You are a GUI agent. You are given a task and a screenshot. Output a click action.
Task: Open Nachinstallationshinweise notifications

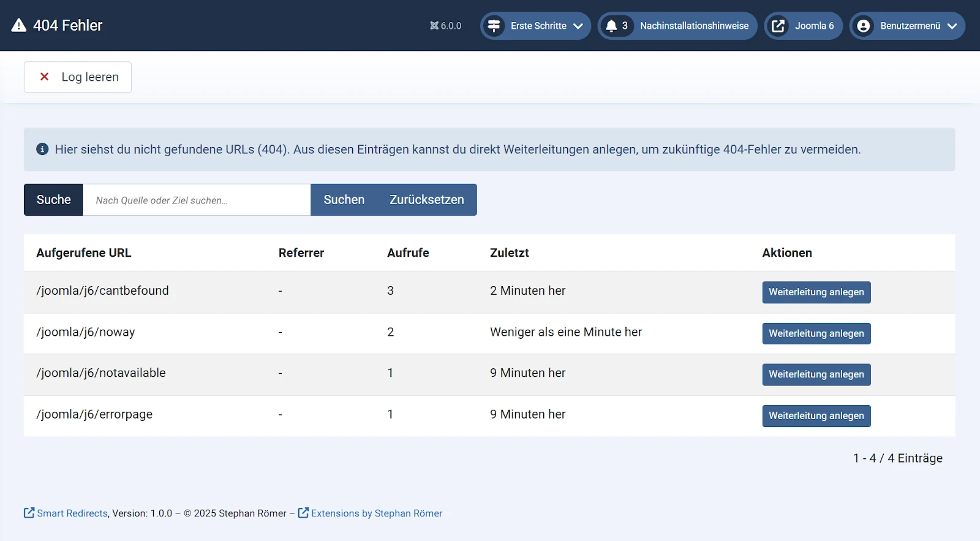click(693, 26)
